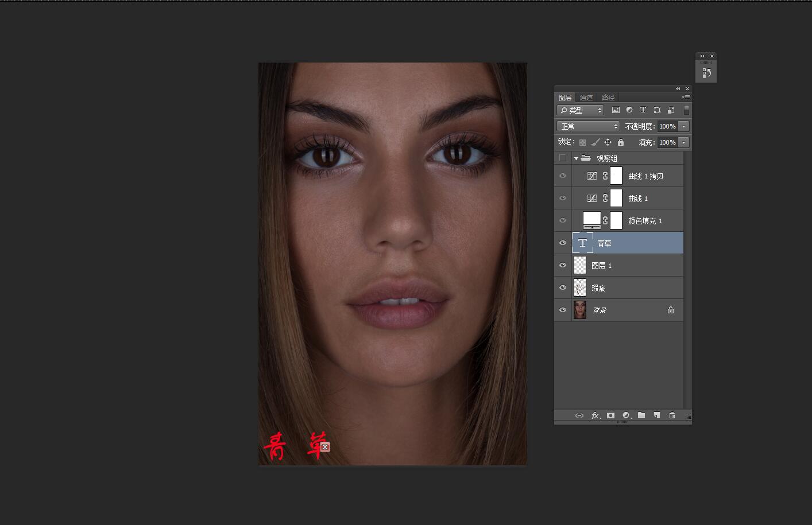Open the 类型 filter type dropdown
This screenshot has width=812, height=525.
(x=580, y=110)
